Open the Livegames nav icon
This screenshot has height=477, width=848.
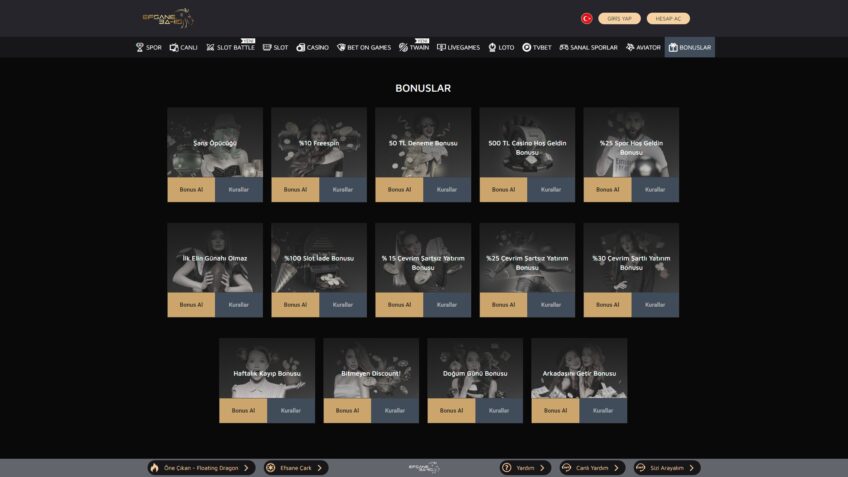441,47
